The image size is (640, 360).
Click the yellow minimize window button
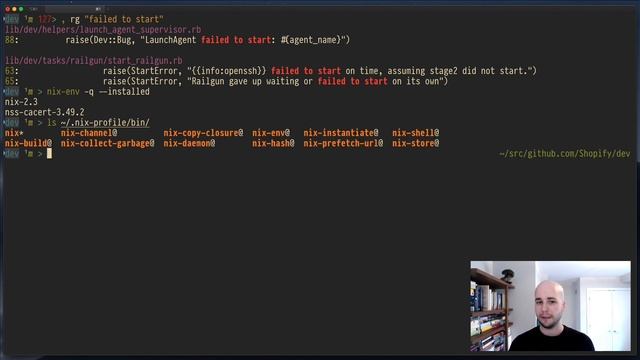[14, 9]
